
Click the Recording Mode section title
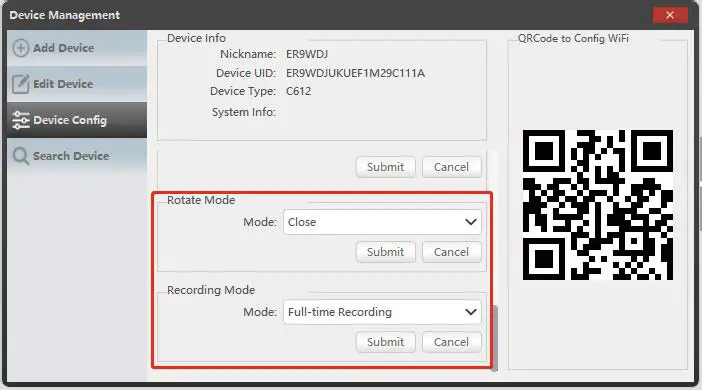click(211, 290)
